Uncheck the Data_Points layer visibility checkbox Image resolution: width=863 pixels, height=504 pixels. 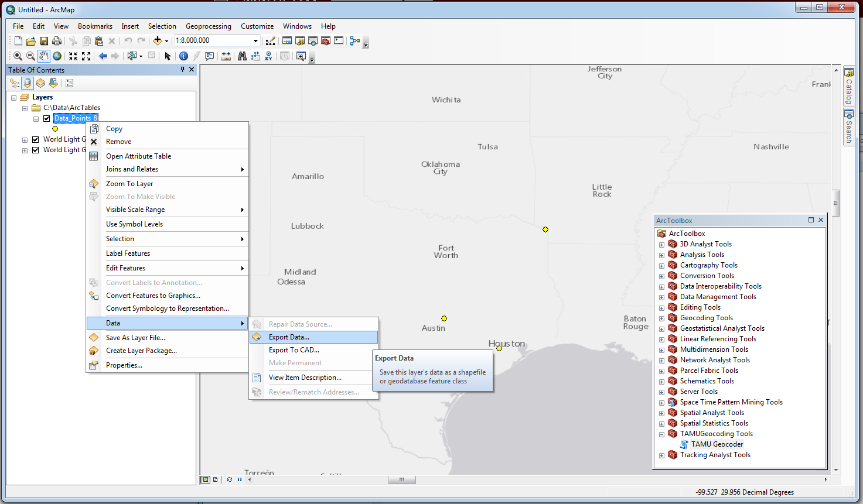47,118
